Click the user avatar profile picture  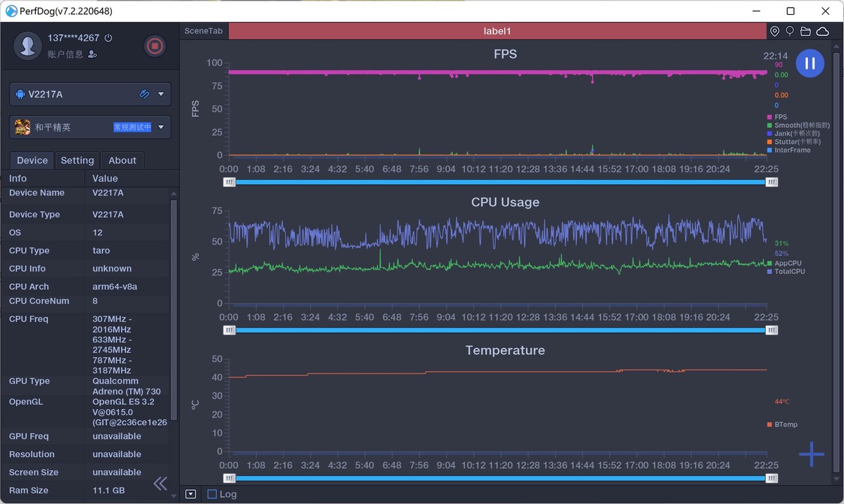[29, 46]
